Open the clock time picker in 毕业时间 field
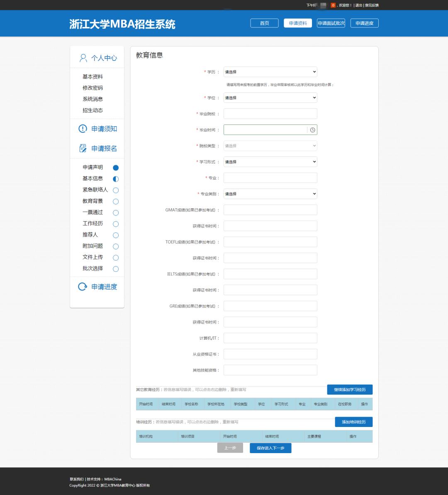 pyautogui.click(x=313, y=130)
